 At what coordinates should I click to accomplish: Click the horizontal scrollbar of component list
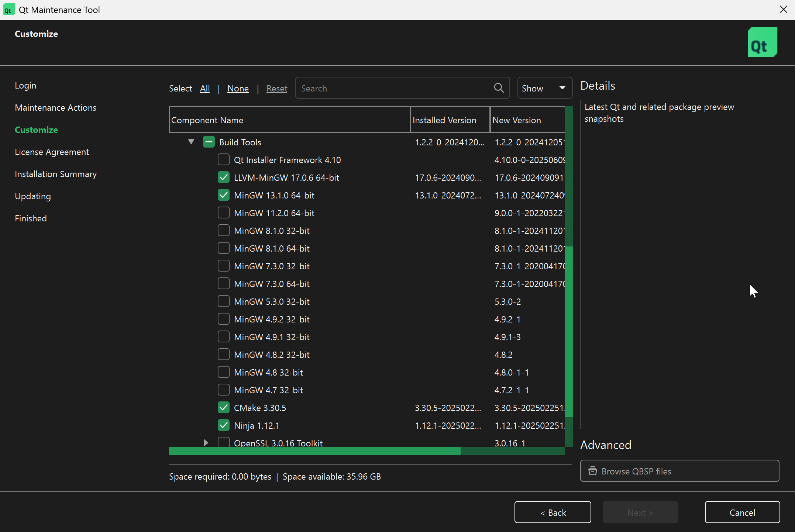(314, 451)
